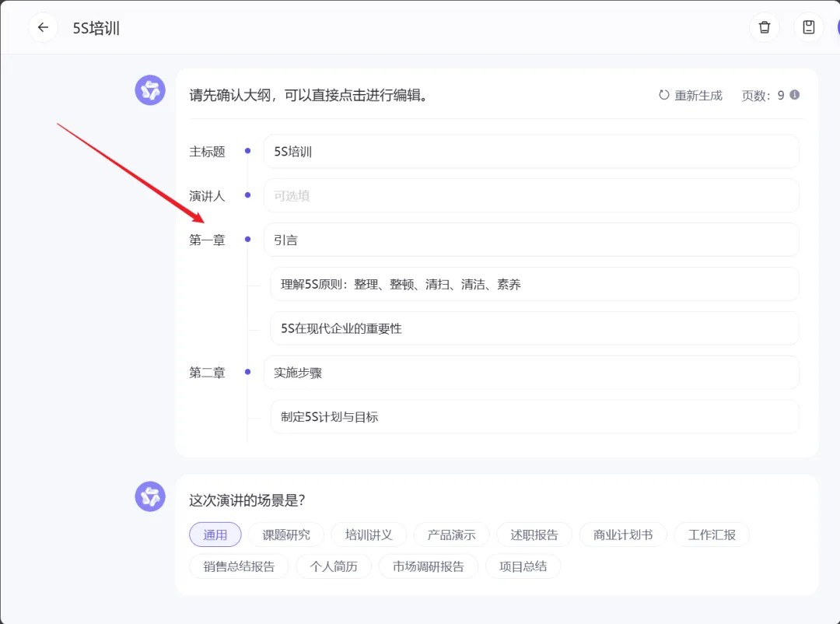Click the assistant avatar beside scene question

click(150, 496)
